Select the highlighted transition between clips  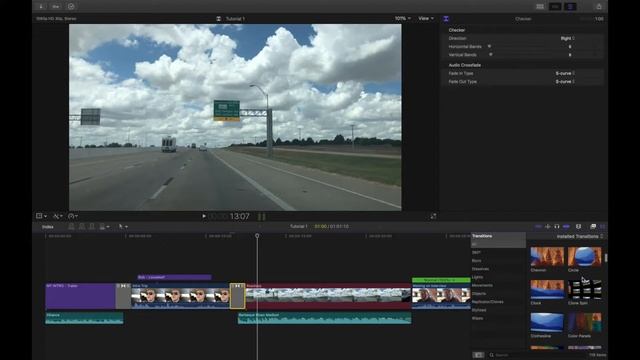click(238, 296)
